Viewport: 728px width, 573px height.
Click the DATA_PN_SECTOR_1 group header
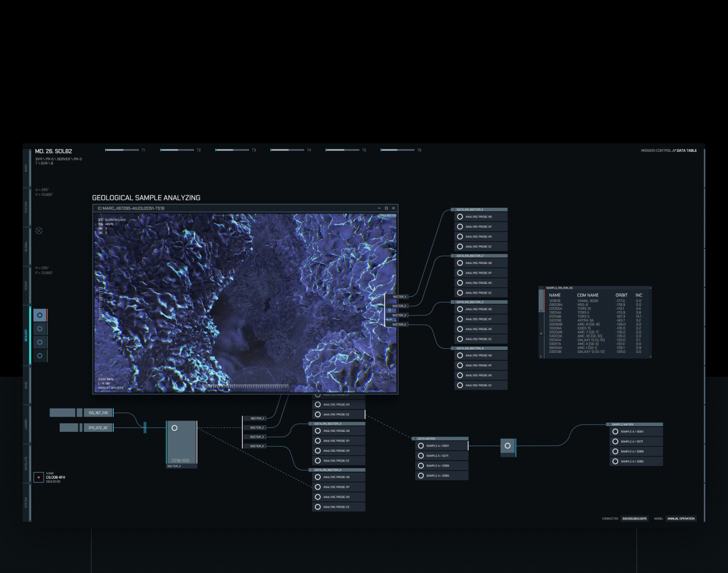pos(481,210)
